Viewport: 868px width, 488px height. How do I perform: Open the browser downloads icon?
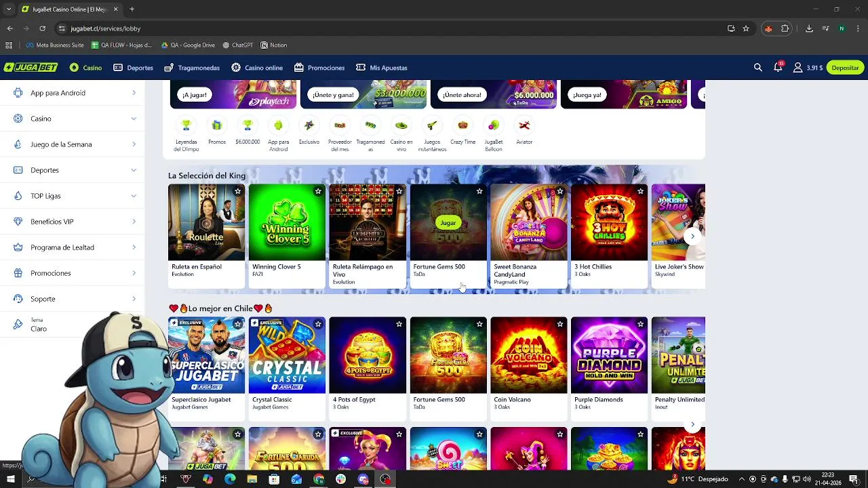(x=809, y=28)
